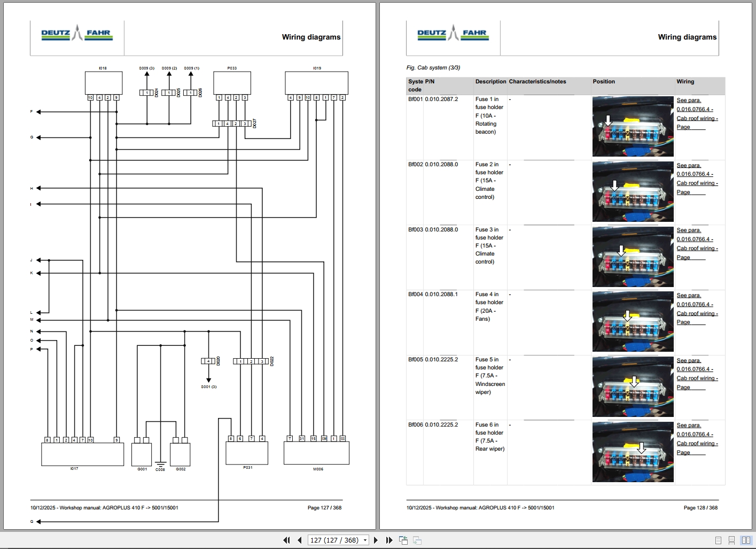Click the fuse position photo for Bf003
This screenshot has height=549, width=756.
[633, 257]
